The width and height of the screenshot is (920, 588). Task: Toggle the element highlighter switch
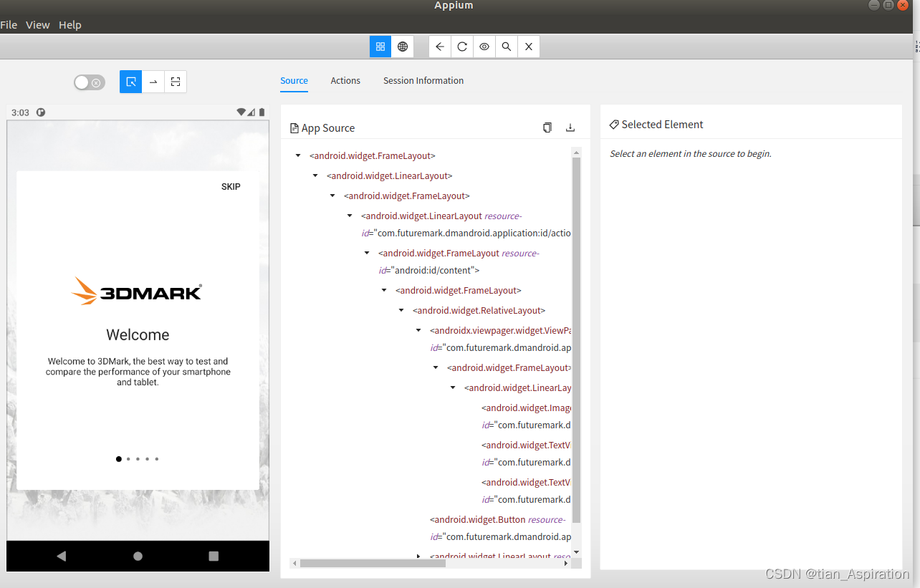tap(90, 82)
